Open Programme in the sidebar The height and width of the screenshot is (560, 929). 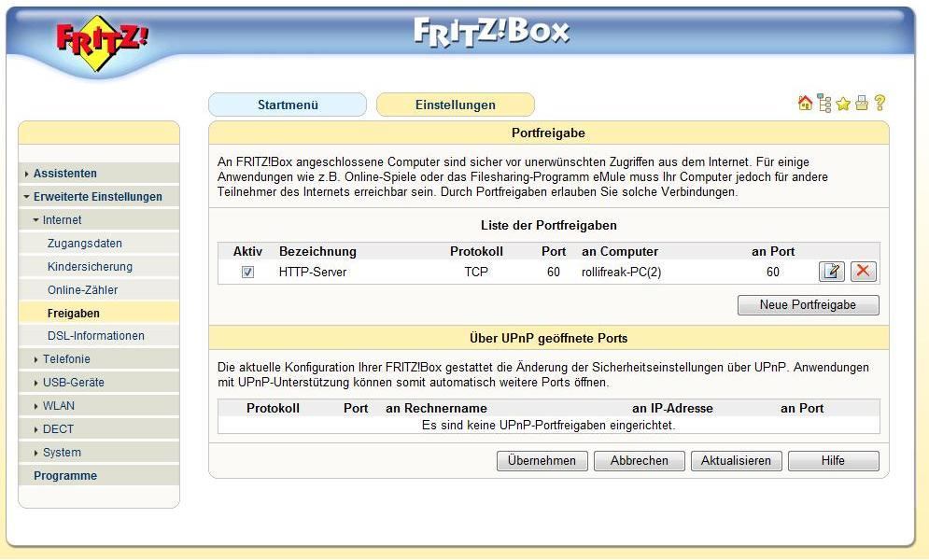pyautogui.click(x=65, y=476)
